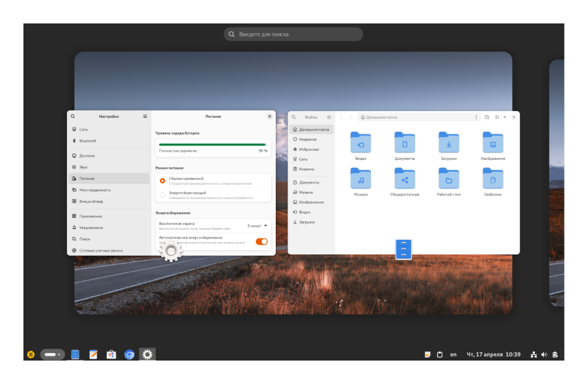Open the Видео bookmark in the Files sidebar
The width and height of the screenshot is (588, 384).
click(312, 212)
